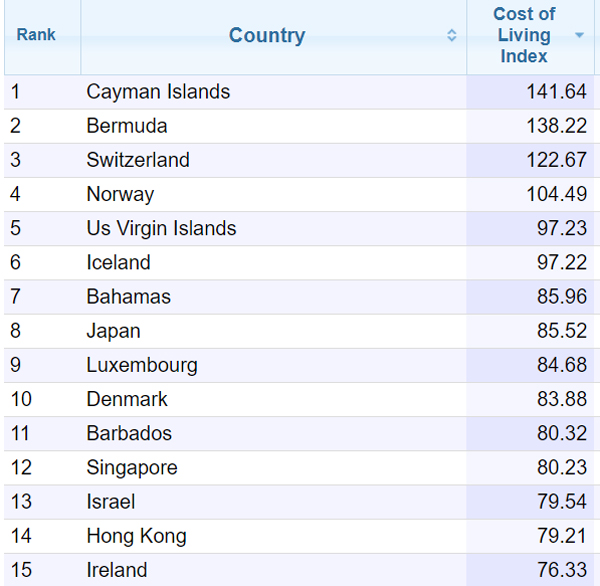Click the Country column header text
Image resolution: width=600 pixels, height=586 pixels.
pos(267,36)
